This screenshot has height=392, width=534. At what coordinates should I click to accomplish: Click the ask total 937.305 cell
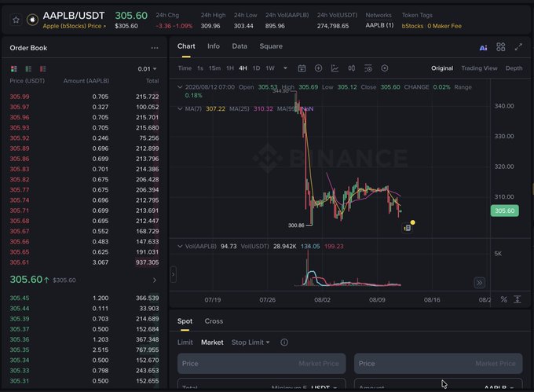click(147, 262)
